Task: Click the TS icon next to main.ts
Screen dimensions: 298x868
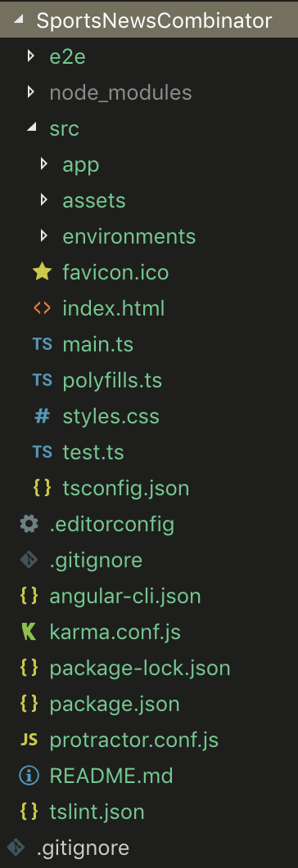Action: (43, 344)
